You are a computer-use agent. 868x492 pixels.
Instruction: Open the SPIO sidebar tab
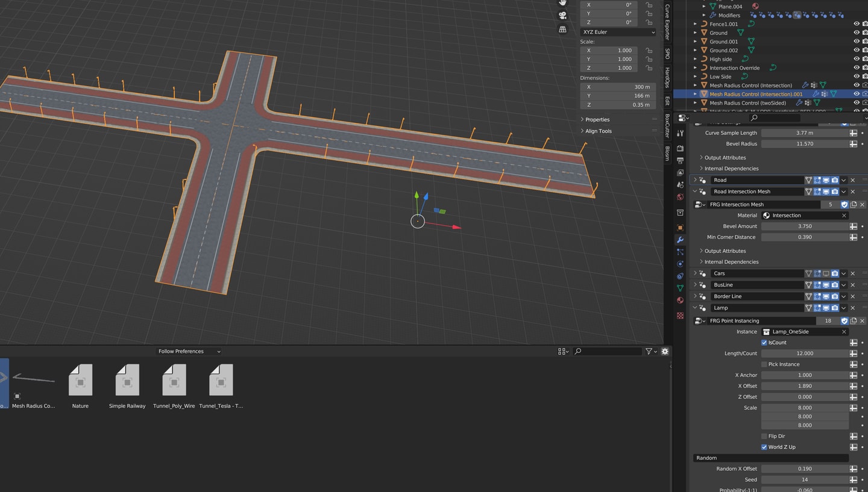point(667,54)
